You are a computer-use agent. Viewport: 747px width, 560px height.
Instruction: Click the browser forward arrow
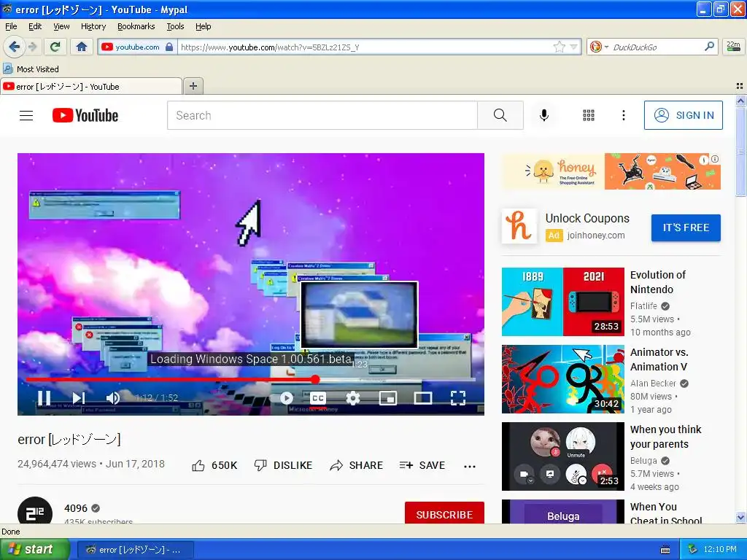[32, 47]
